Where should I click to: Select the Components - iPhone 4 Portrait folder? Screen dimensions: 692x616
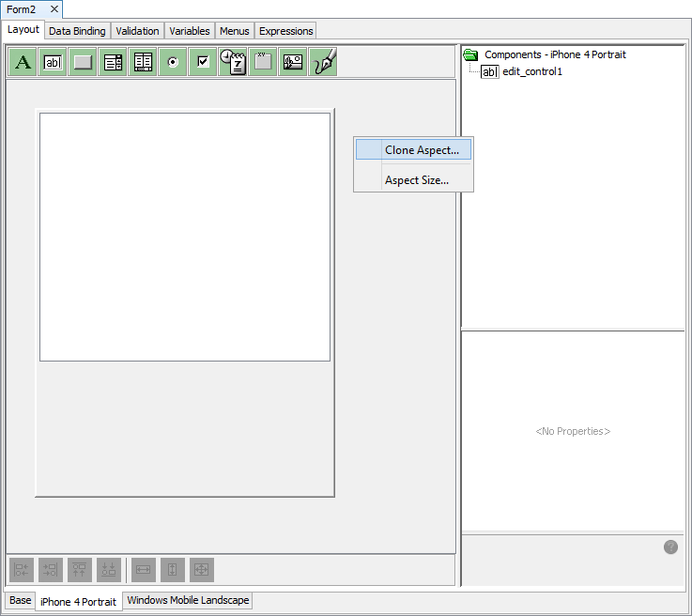point(554,54)
